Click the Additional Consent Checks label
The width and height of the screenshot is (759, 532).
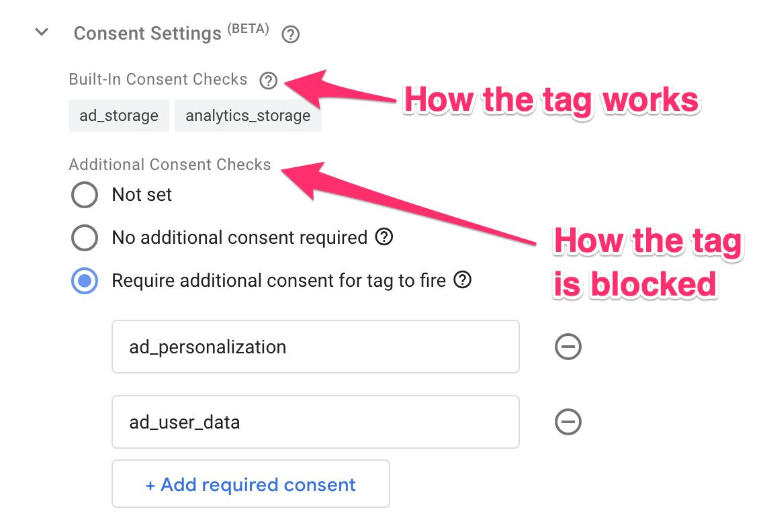pyautogui.click(x=169, y=165)
